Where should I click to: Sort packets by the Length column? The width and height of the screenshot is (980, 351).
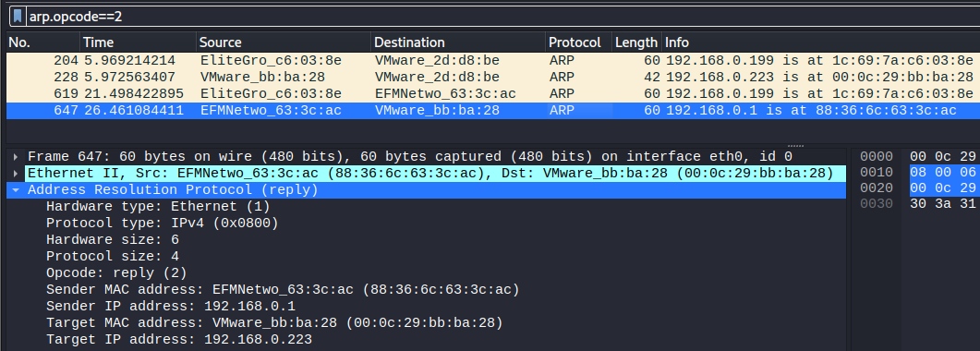click(x=636, y=42)
